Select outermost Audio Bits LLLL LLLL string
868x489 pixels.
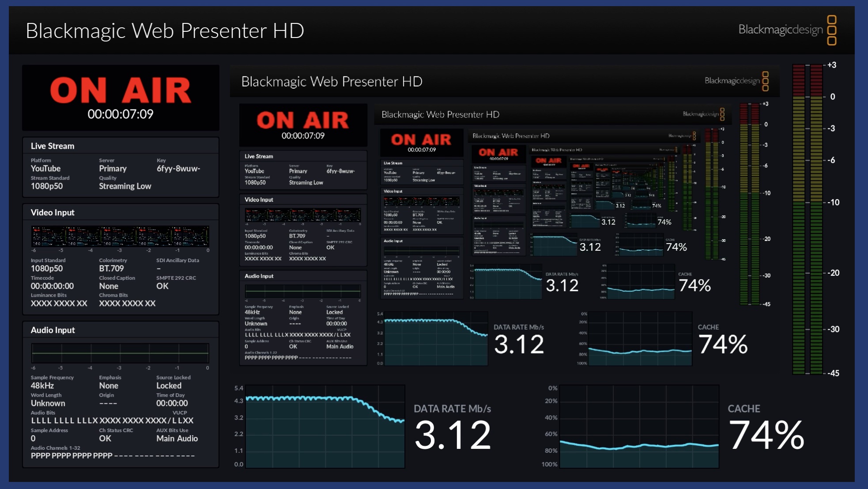(x=112, y=421)
